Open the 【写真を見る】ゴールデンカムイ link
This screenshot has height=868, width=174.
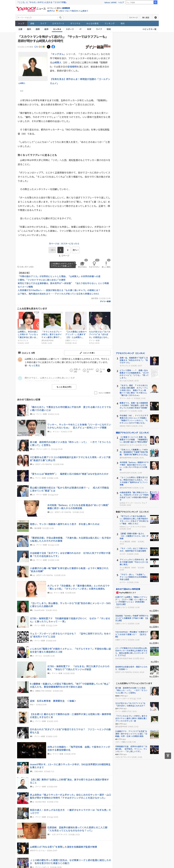[80, 81]
